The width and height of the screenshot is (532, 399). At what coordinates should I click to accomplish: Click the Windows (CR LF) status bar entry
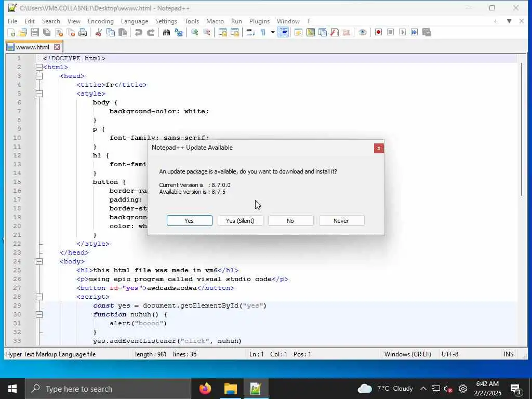tap(407, 354)
